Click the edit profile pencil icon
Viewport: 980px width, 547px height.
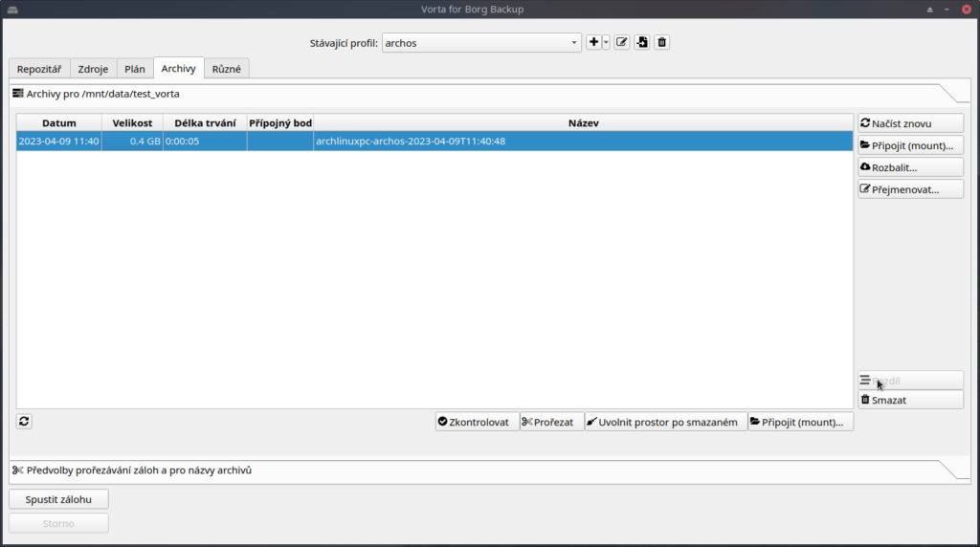pyautogui.click(x=622, y=43)
